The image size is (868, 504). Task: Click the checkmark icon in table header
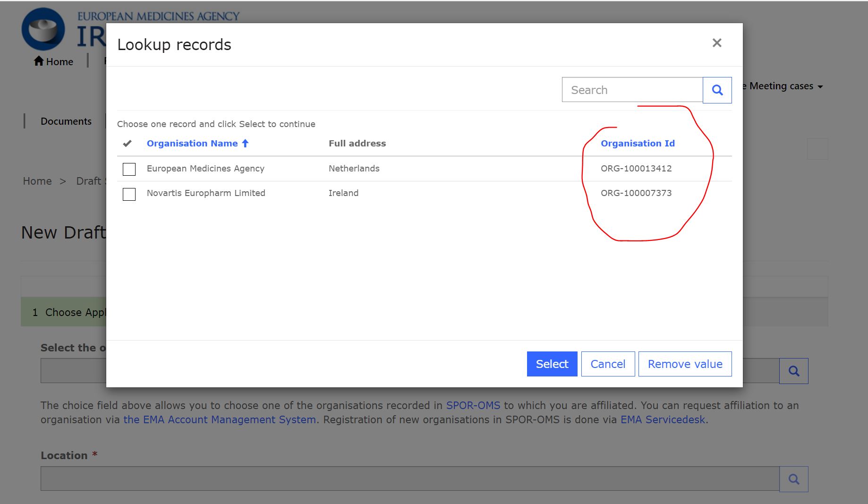pyautogui.click(x=127, y=143)
